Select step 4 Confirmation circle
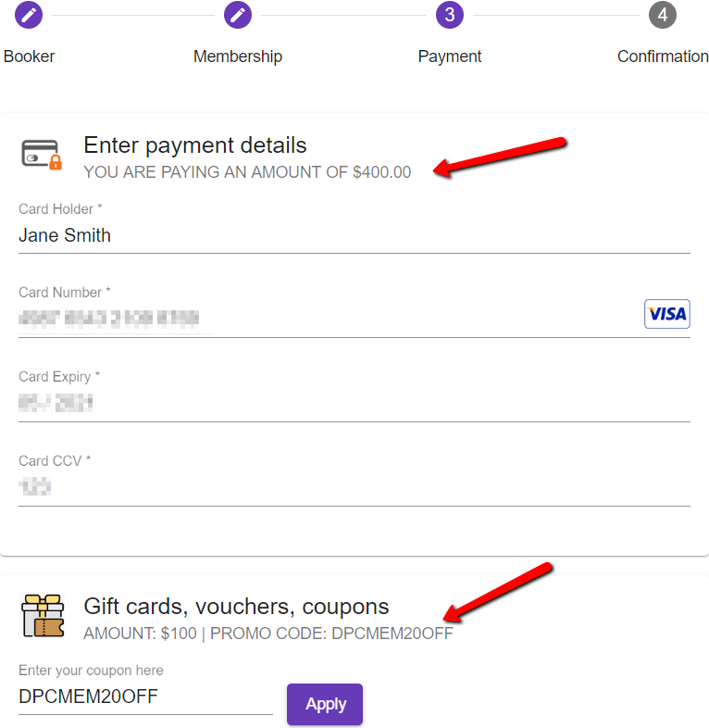This screenshot has height=728, width=709. coord(662,15)
